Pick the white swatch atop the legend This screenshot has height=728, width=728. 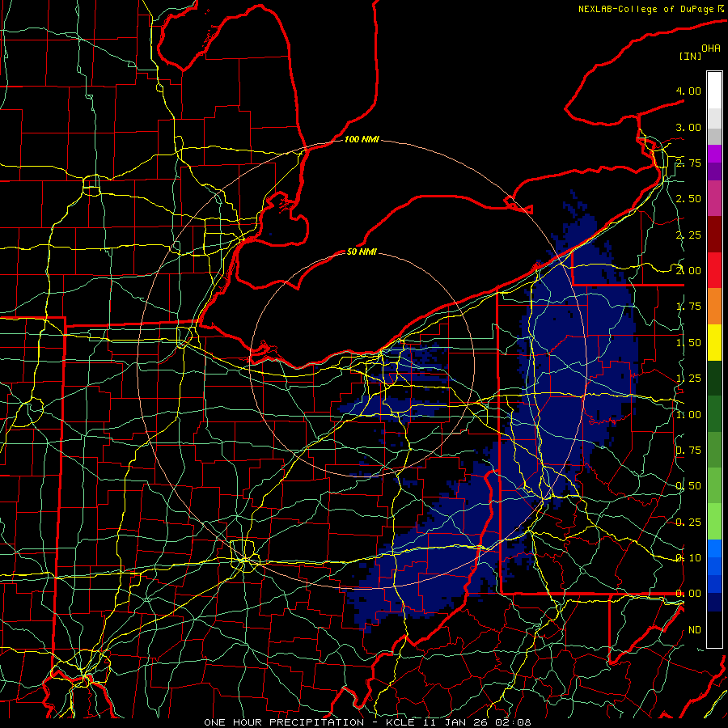click(x=714, y=91)
